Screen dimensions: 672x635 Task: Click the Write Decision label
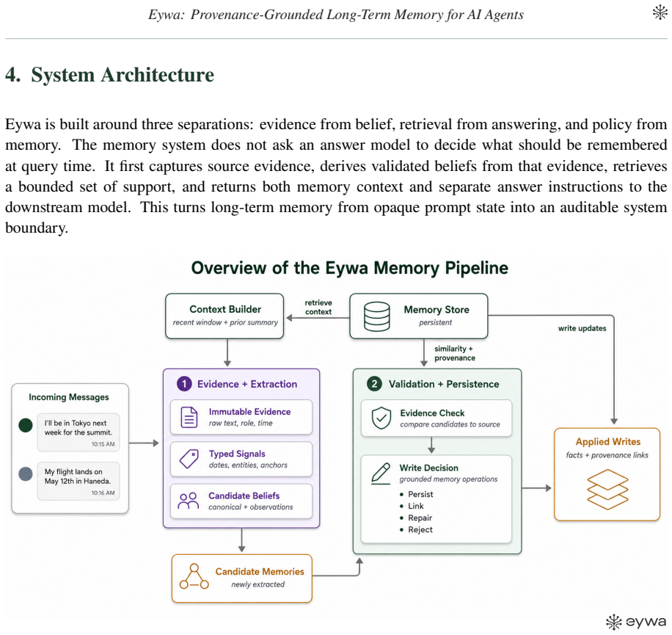(429, 468)
